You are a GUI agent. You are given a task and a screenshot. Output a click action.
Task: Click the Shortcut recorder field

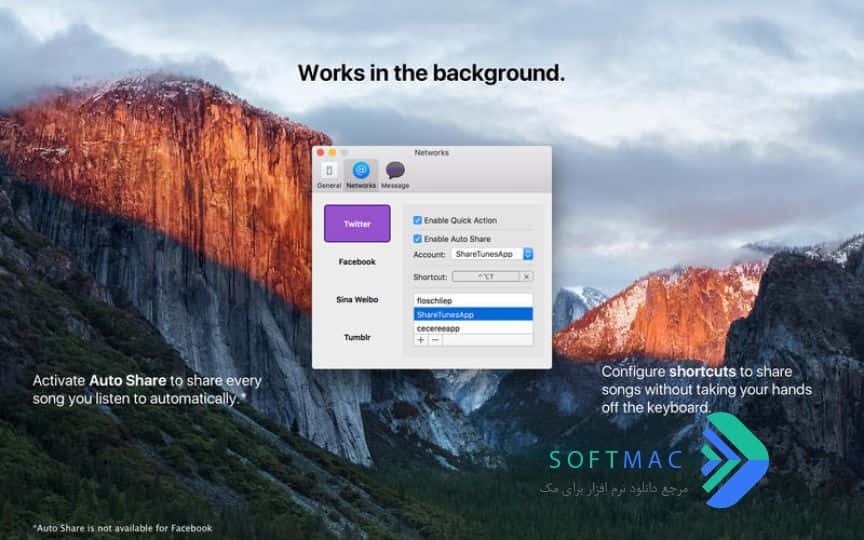[x=485, y=277]
